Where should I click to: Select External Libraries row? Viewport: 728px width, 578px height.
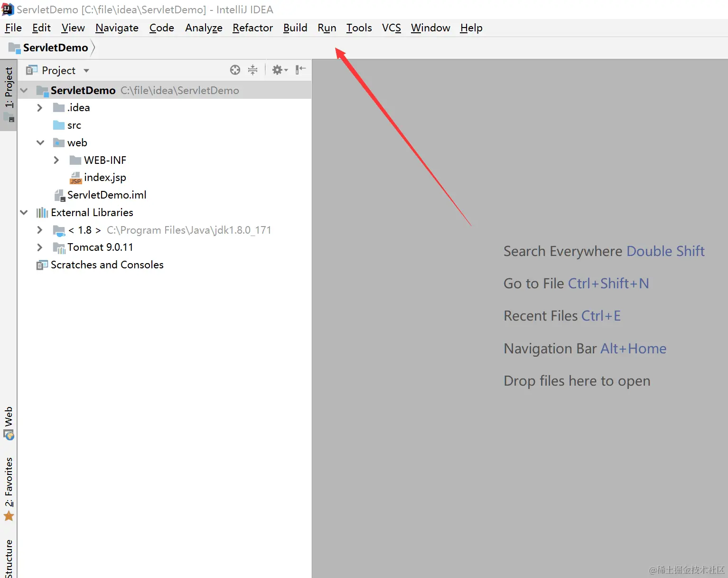click(x=164, y=212)
